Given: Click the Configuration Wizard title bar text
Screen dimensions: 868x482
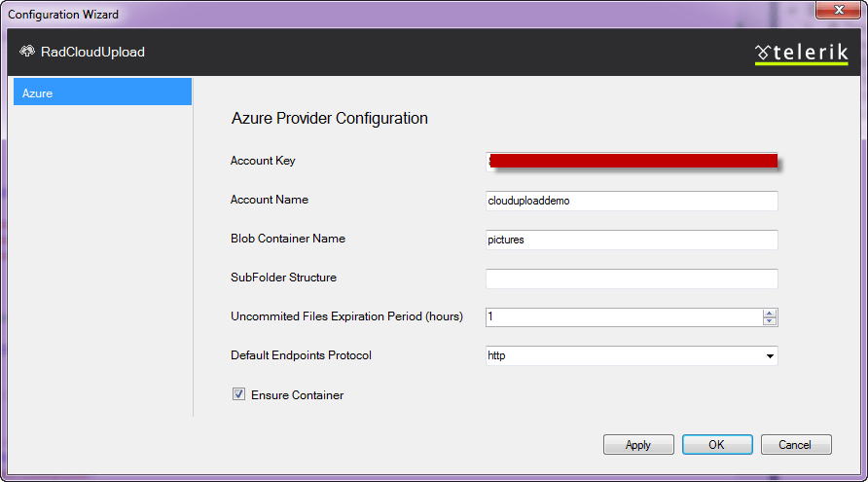Looking at the screenshot, I should click(63, 15).
